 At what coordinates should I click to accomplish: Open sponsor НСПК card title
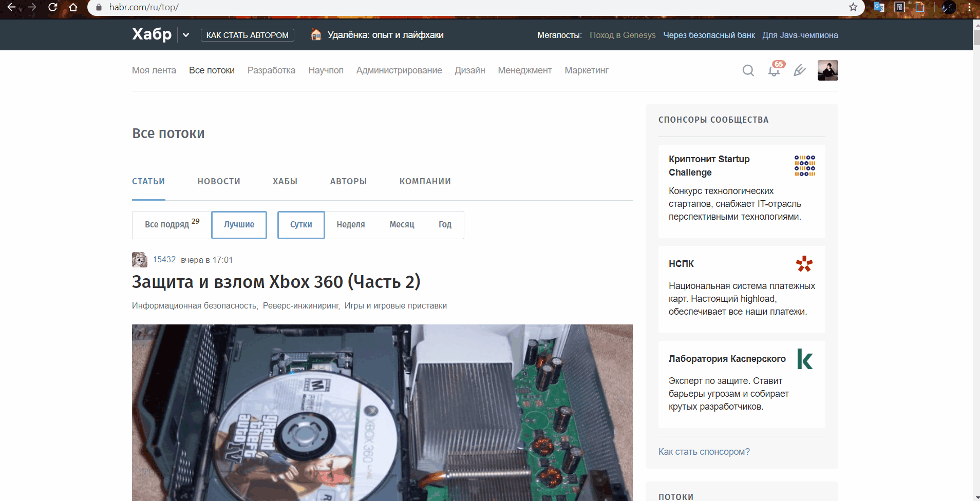(x=681, y=264)
